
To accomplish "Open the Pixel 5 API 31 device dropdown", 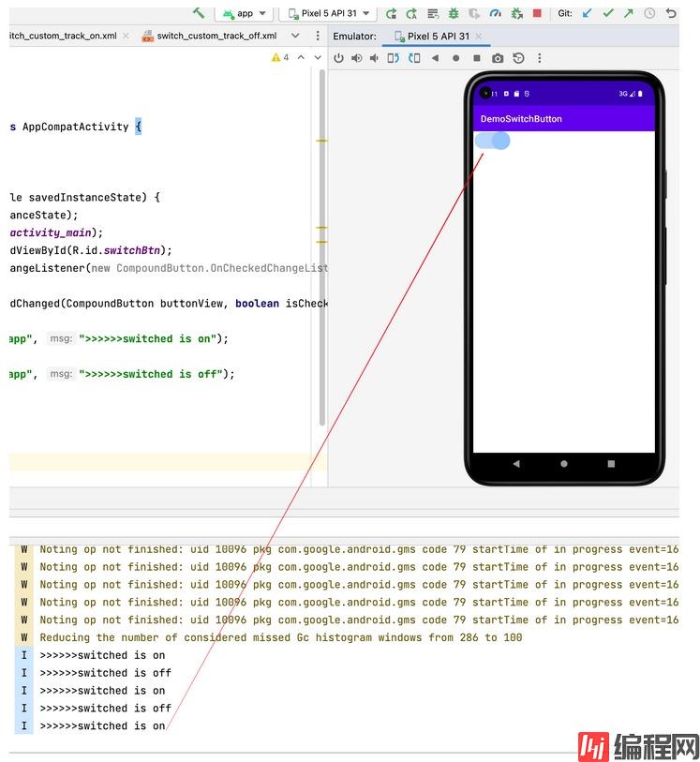I will tap(328, 13).
